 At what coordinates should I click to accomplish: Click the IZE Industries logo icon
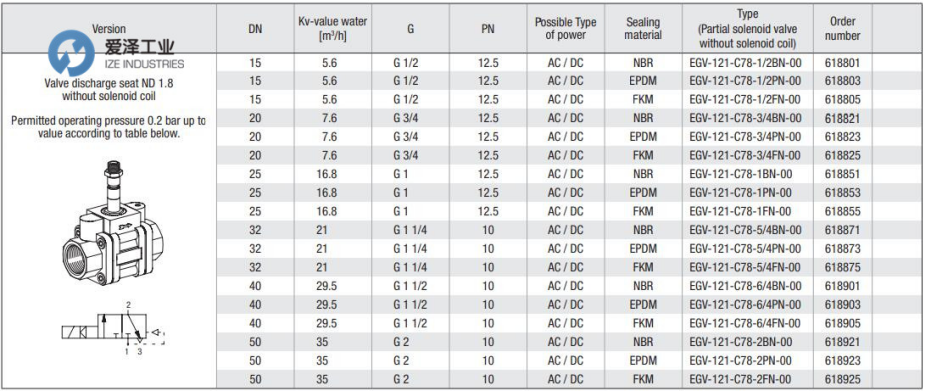[71, 53]
